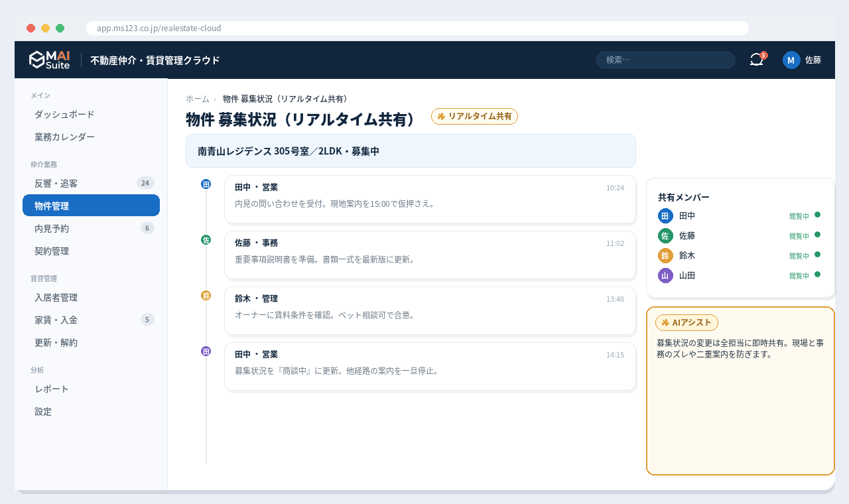Image resolution: width=849 pixels, height=504 pixels.
Task: Click the 6 badge on 内見予約
Action: pyautogui.click(x=147, y=228)
